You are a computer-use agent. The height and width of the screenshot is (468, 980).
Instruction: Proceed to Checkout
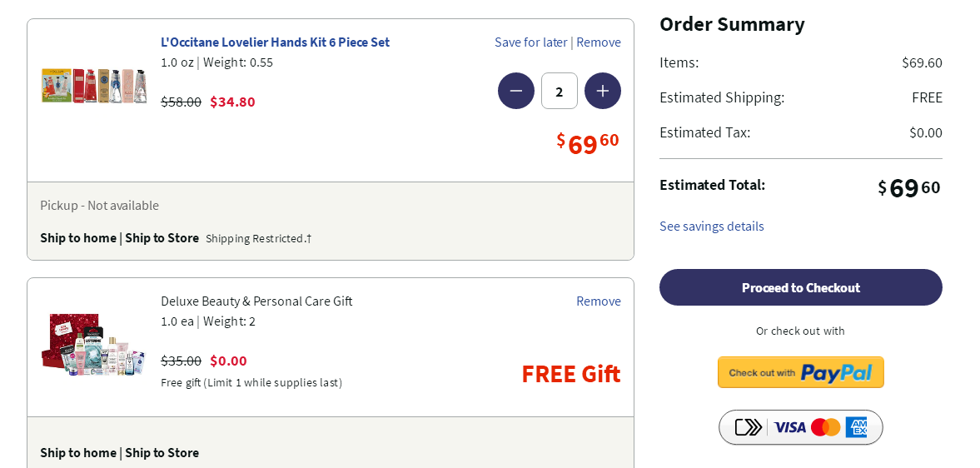(x=801, y=287)
